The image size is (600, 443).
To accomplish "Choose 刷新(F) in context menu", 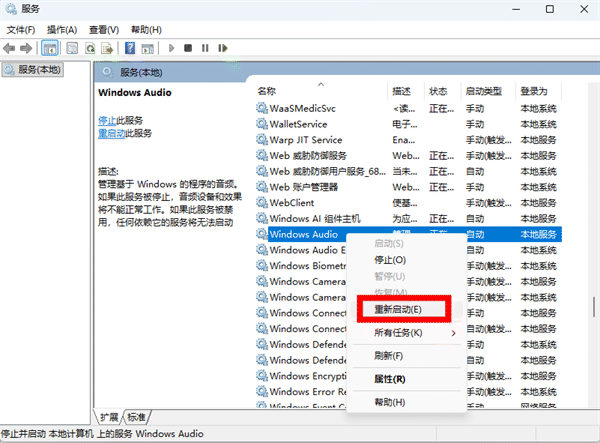I will pyautogui.click(x=406, y=356).
